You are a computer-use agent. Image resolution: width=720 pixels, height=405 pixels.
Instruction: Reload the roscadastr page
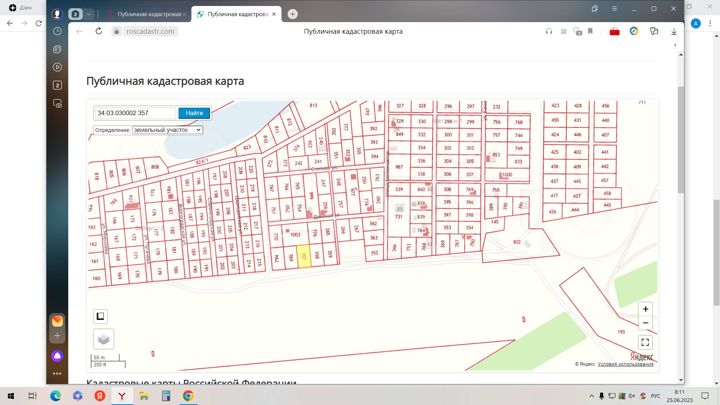tap(99, 31)
